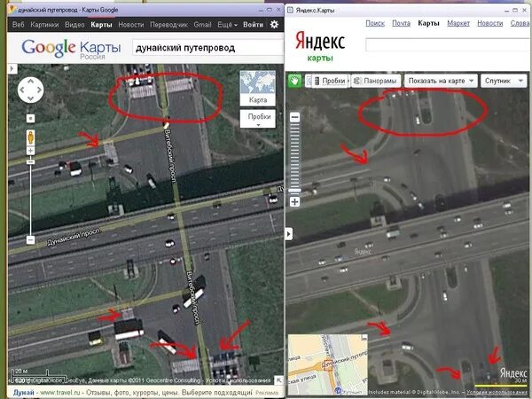Click the Яндекс logo

(320, 41)
